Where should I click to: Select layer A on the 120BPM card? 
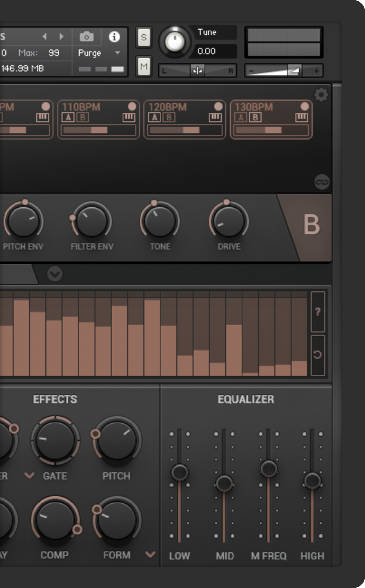pos(154,118)
